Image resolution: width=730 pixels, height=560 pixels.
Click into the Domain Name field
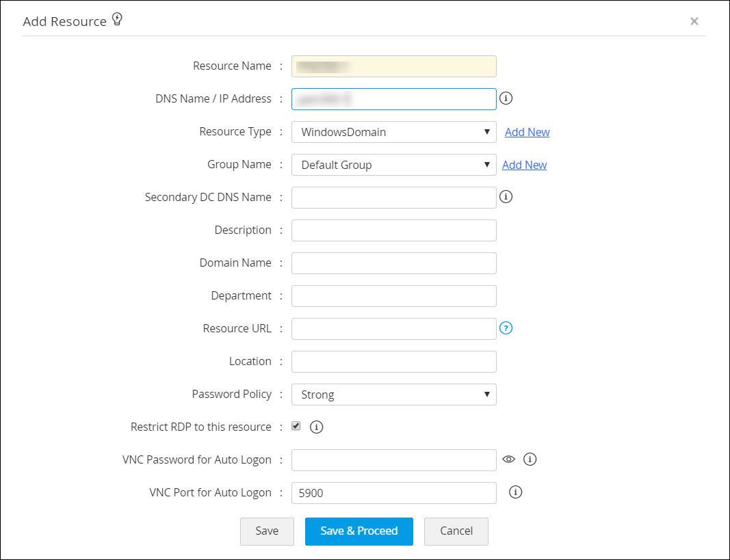coord(393,263)
